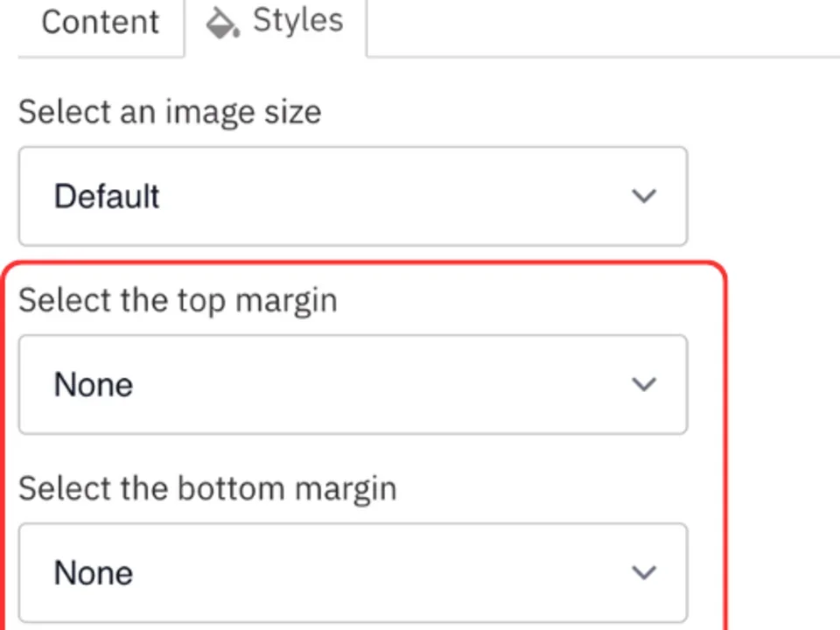Click the chevron inside the Default selector
This screenshot has width=840, height=630.
(x=644, y=196)
